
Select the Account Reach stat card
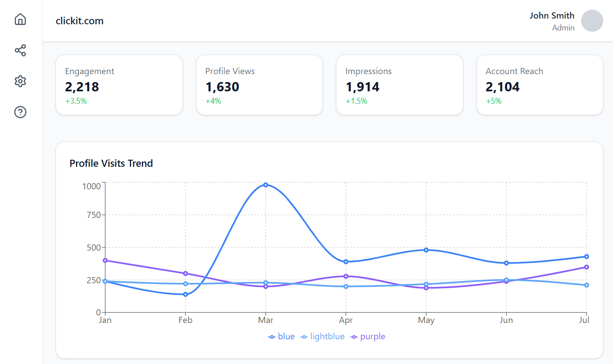540,85
